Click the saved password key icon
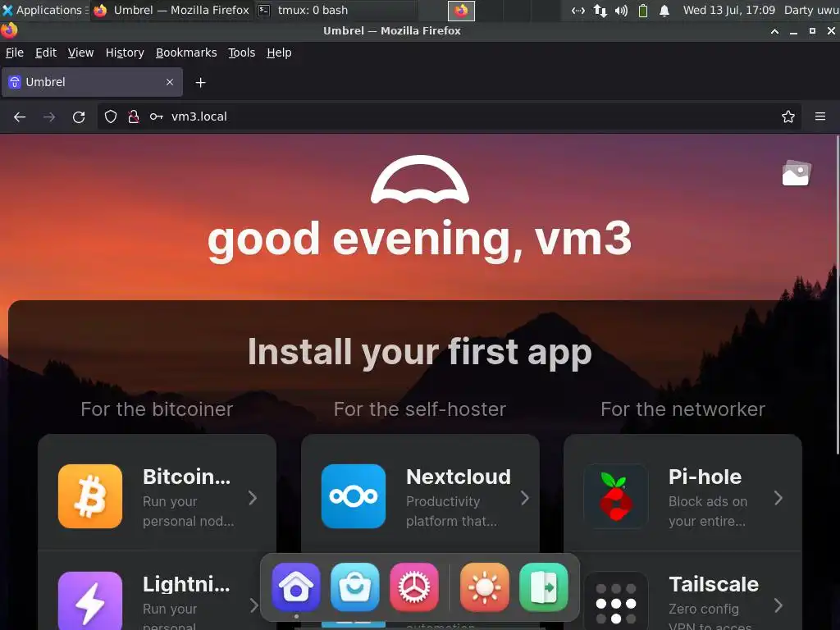This screenshot has width=840, height=630. coord(157,116)
